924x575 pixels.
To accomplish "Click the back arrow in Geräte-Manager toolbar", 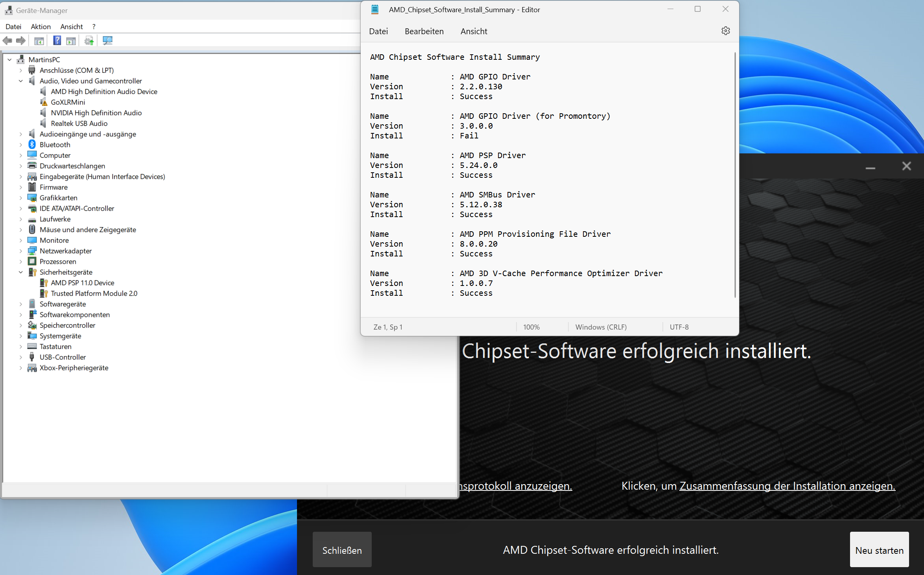I will [x=7, y=41].
